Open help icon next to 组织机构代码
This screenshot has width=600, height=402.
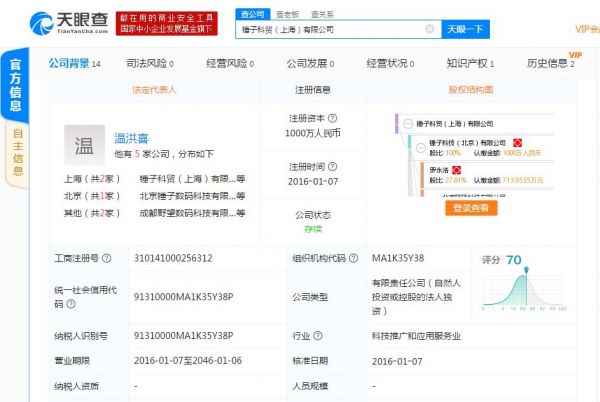(x=354, y=258)
